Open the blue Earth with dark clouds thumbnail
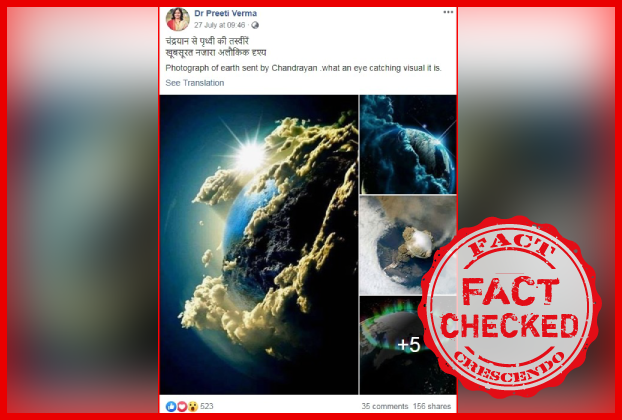The width and height of the screenshot is (622, 420). 408,144
